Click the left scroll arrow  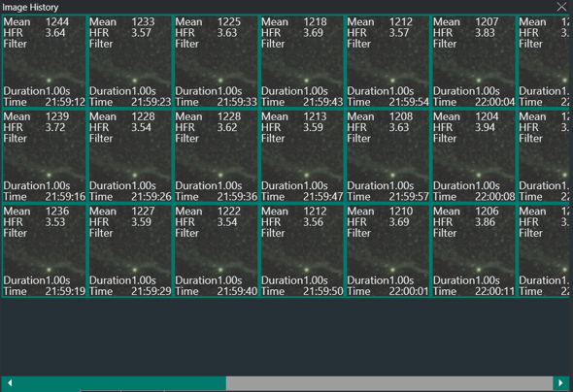click(x=10, y=383)
